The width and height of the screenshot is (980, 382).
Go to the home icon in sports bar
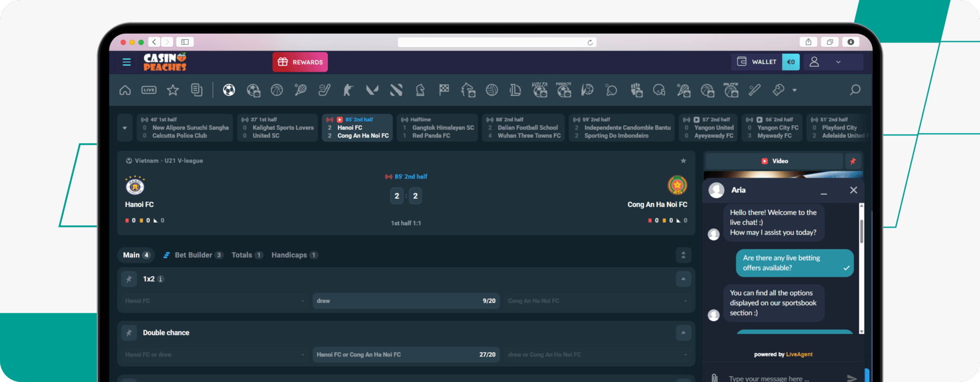click(x=125, y=90)
